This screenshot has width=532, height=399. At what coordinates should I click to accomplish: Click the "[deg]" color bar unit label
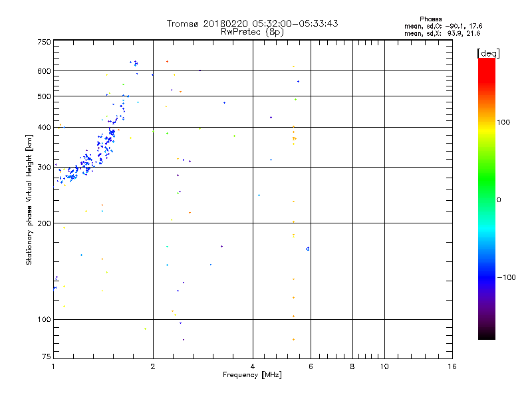tap(488, 53)
